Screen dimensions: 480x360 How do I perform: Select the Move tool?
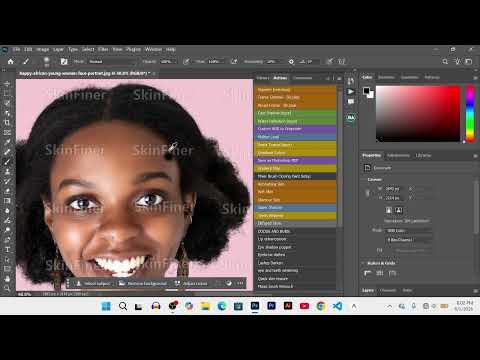point(7,83)
